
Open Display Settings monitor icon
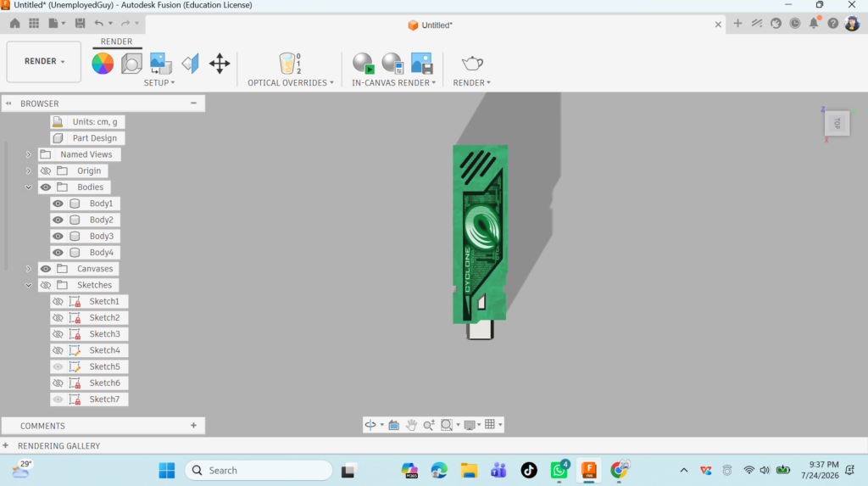pyautogui.click(x=470, y=425)
